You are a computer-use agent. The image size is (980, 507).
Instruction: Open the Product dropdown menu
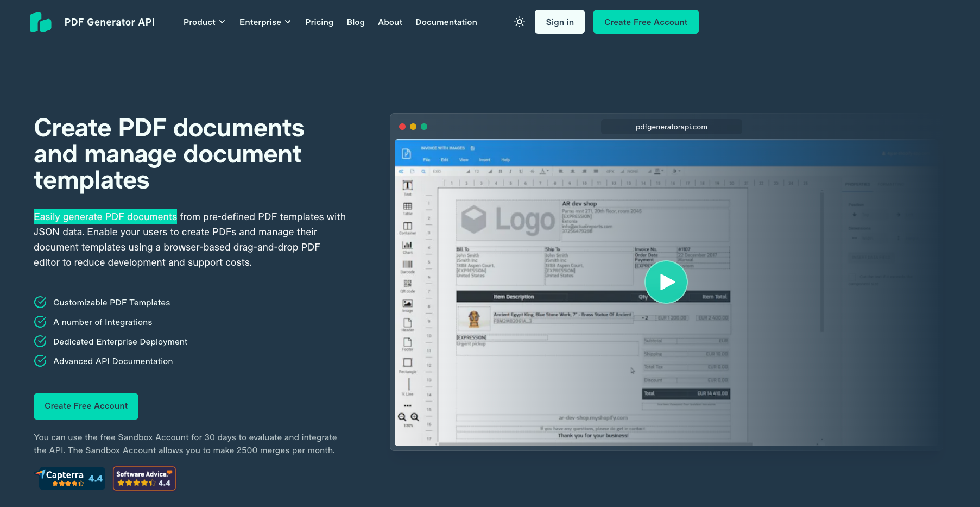click(204, 22)
